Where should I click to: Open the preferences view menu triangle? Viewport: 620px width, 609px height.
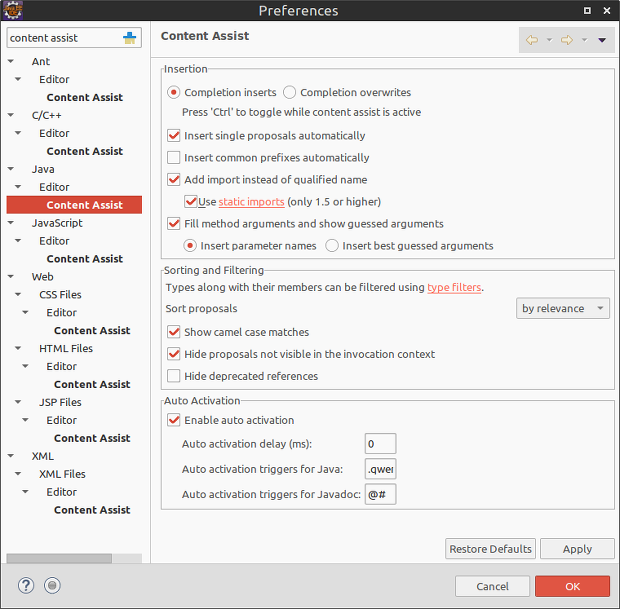[x=602, y=40]
